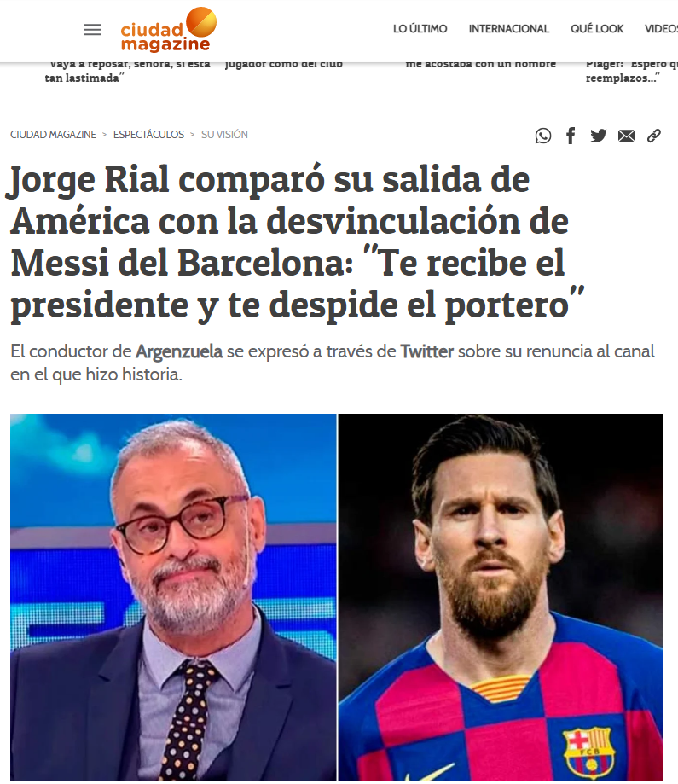Open the VIDEOS menu item
The height and width of the screenshot is (784, 678).
point(661,29)
